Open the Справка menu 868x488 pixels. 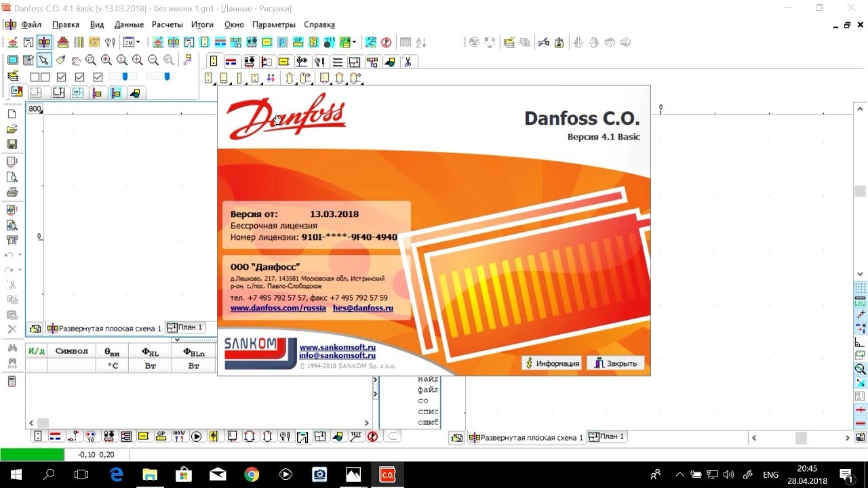[x=319, y=24]
